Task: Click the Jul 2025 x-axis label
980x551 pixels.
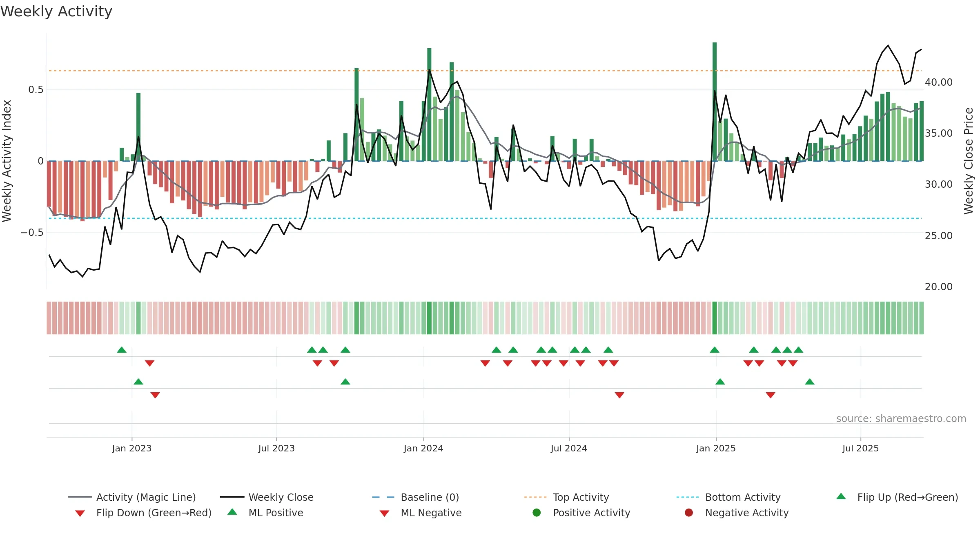Action: tap(860, 448)
